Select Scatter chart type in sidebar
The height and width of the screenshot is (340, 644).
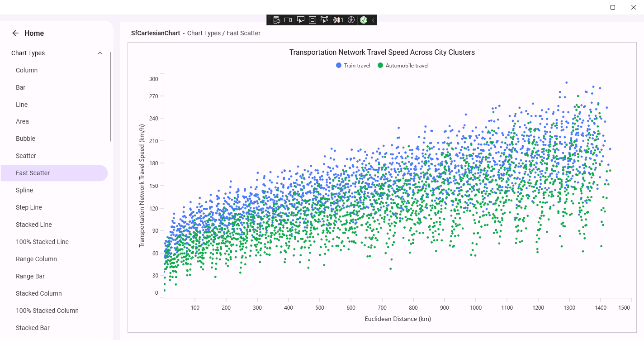coord(26,156)
